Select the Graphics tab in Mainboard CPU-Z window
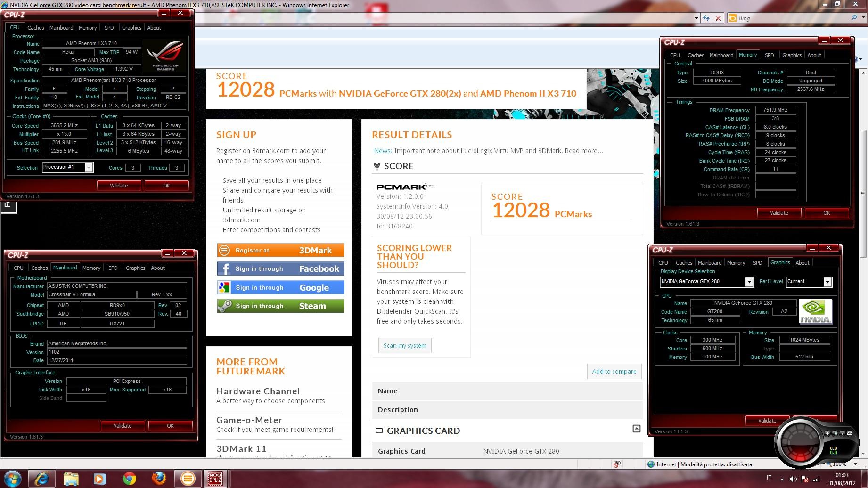The height and width of the screenshot is (488, 868). (x=135, y=268)
